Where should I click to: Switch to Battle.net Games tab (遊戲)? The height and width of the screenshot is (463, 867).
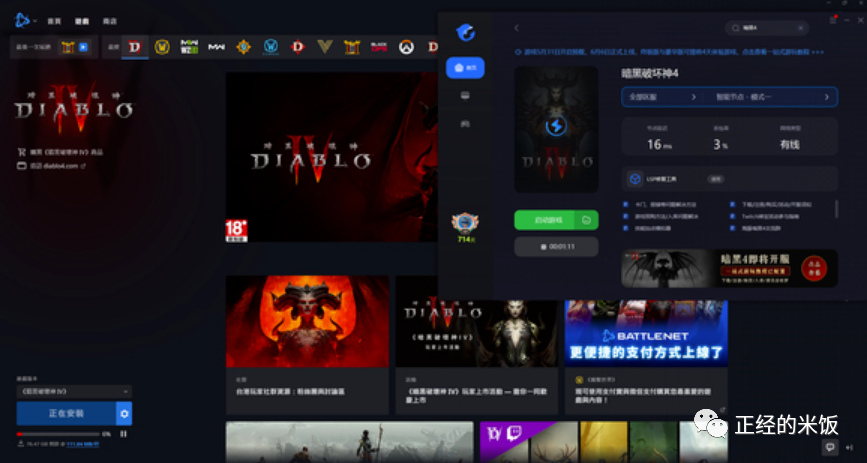pos(82,21)
